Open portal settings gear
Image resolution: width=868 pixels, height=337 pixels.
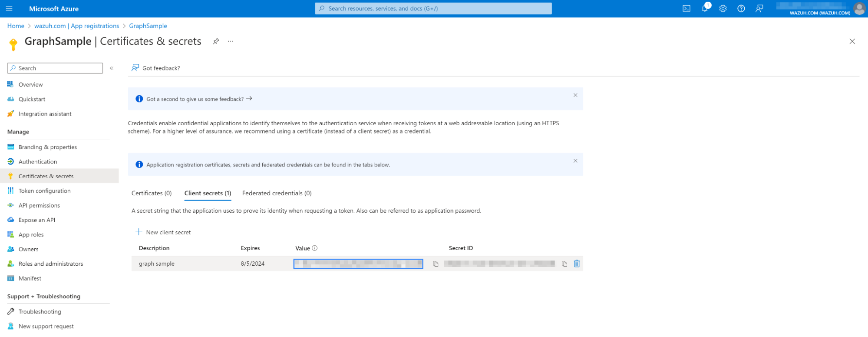tap(723, 9)
